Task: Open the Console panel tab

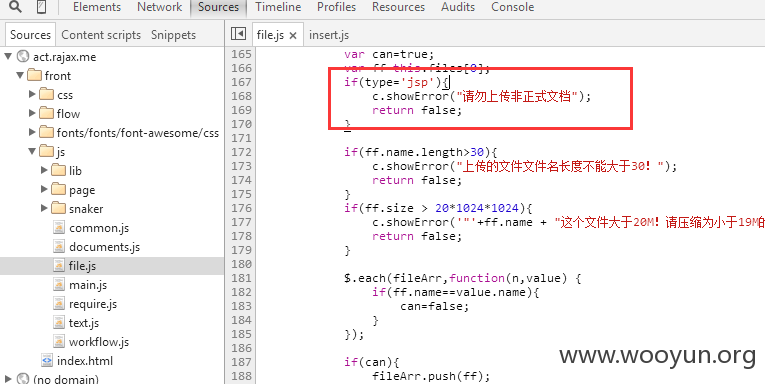Action: 513,7
